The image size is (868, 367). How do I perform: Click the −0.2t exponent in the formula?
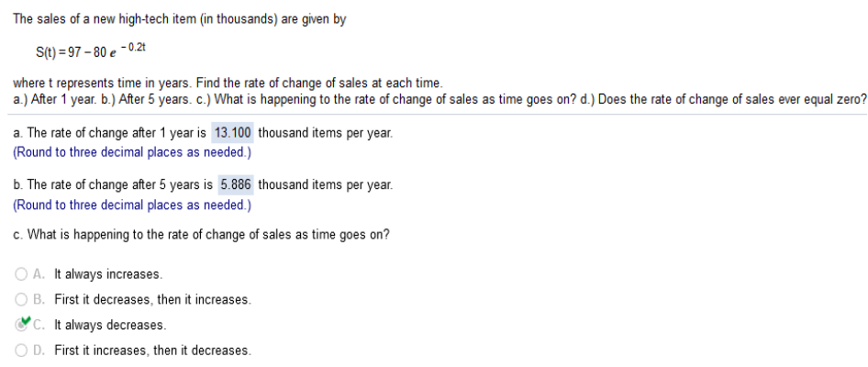[x=132, y=47]
